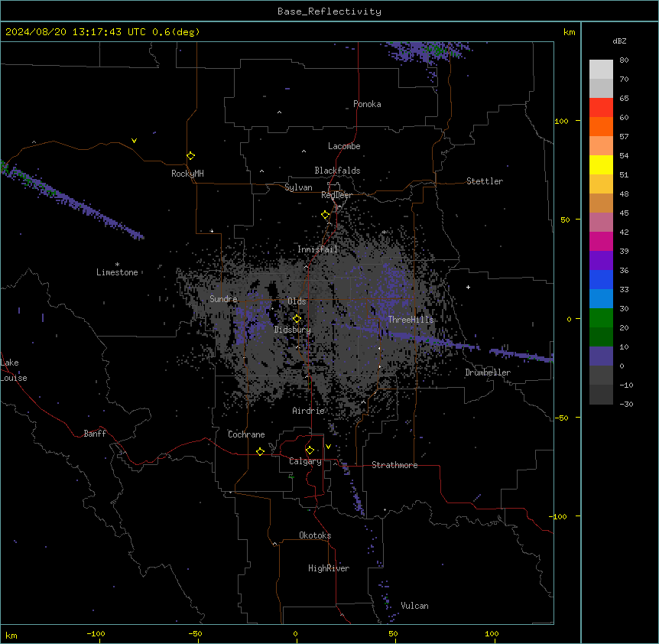Screen dimensions: 659x644
Task: Click the Lacombe city label
Action: [x=344, y=146]
